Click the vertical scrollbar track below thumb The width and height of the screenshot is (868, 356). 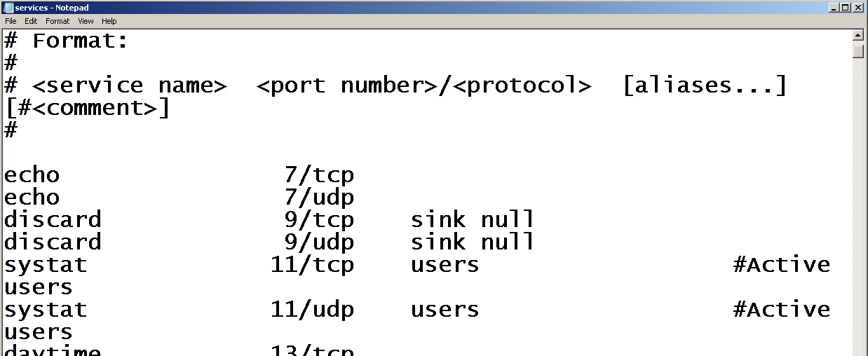tap(858, 207)
